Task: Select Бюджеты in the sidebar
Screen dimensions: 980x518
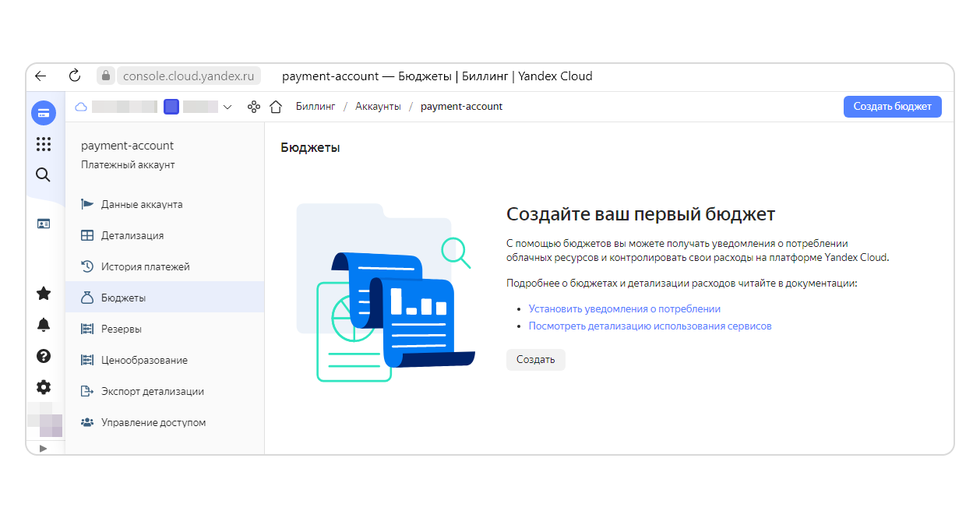Action: (x=164, y=298)
